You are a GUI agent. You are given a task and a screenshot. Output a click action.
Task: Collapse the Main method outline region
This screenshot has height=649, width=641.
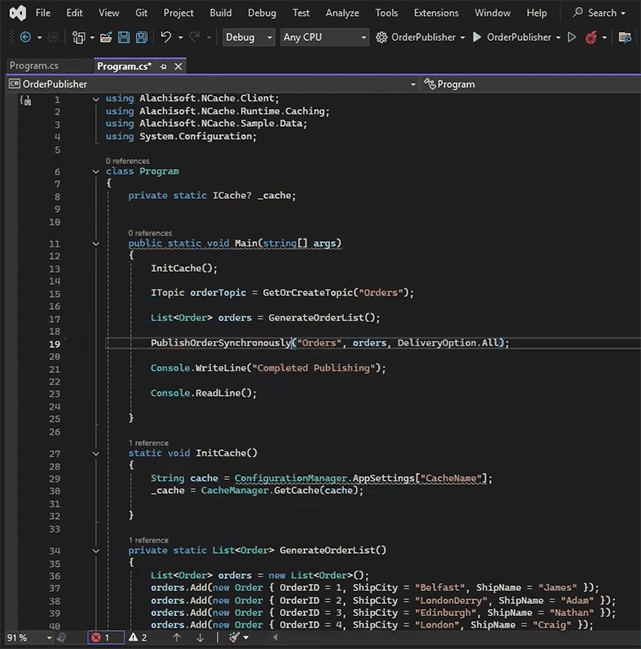(x=96, y=244)
